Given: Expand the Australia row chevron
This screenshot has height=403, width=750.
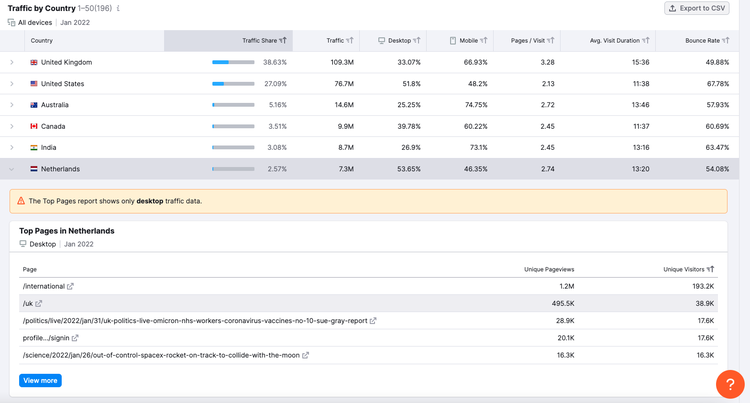Looking at the screenshot, I should 12,105.
